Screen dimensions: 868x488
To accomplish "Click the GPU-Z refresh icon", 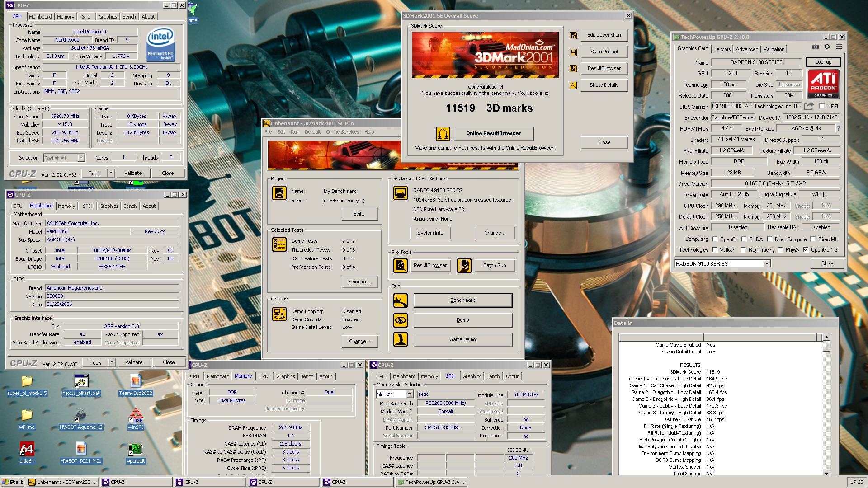I will [827, 47].
